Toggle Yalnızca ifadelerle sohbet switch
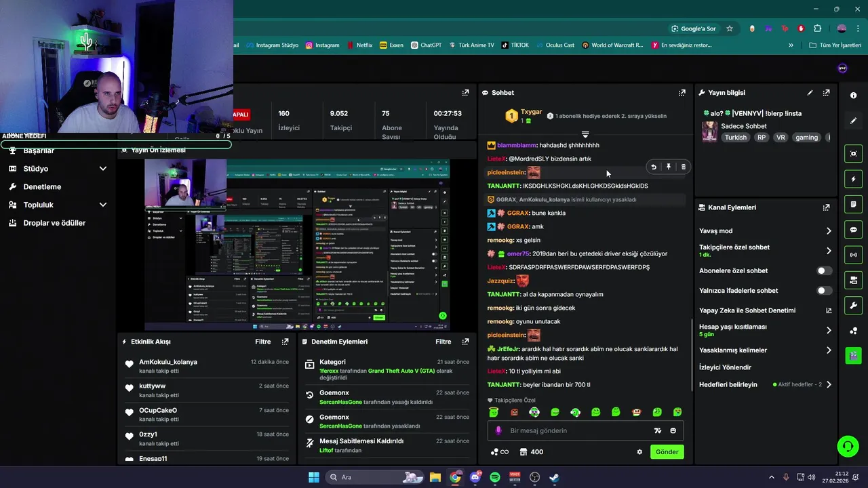868x488 pixels. click(824, 291)
